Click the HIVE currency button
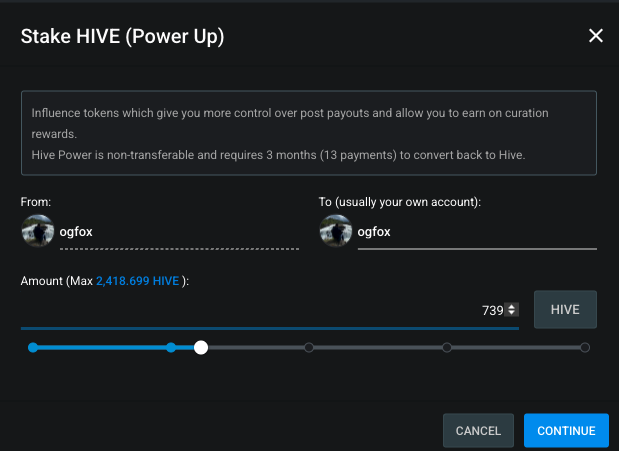 click(x=565, y=310)
